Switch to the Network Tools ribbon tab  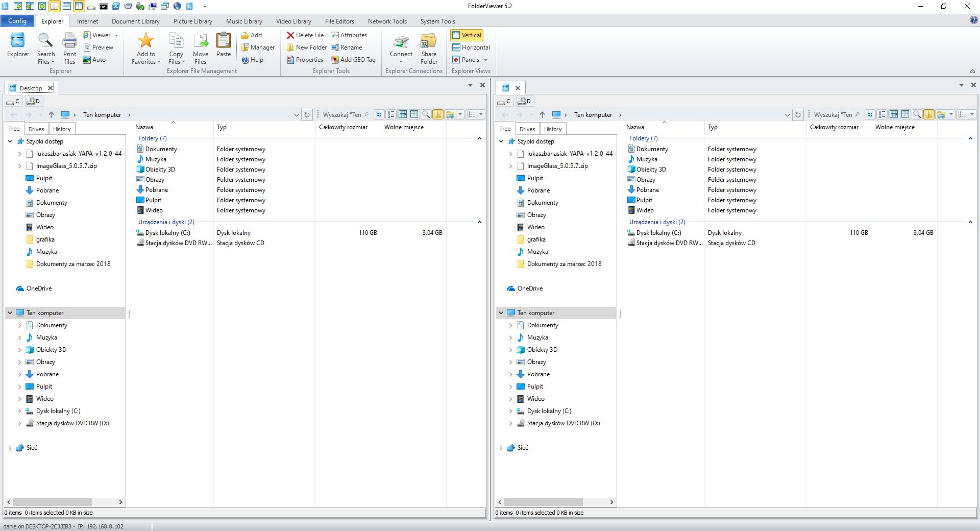(387, 21)
